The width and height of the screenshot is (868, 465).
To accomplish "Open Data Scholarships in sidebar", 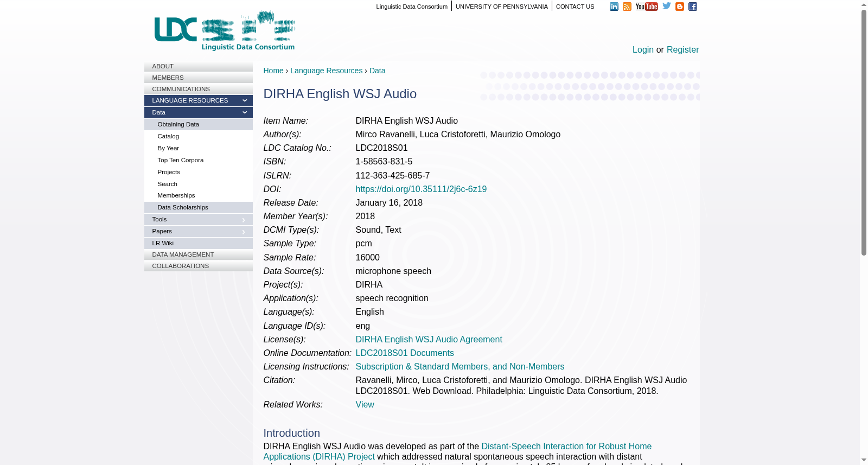I will tap(199, 207).
